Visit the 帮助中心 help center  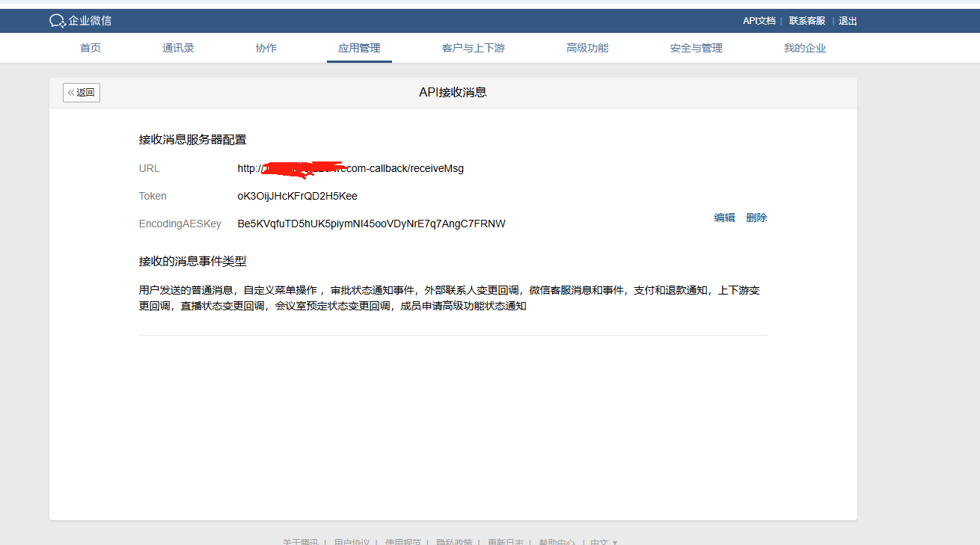557,541
